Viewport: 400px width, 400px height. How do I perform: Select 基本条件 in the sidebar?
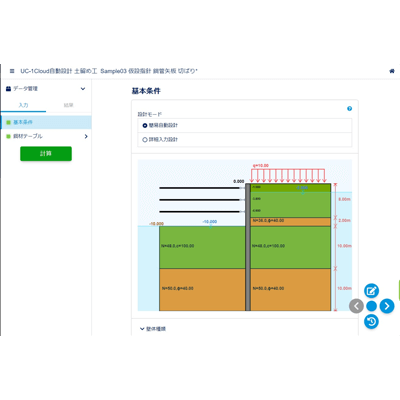coord(46,122)
